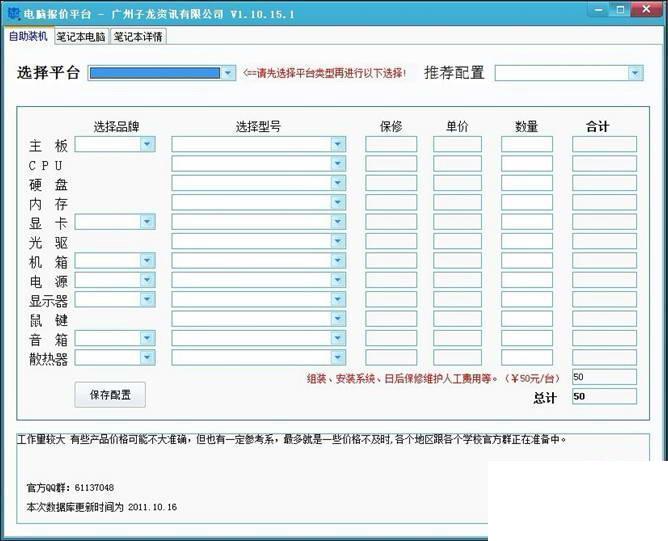The width and height of the screenshot is (668, 541).
Task: Click the app icon in the title bar
Action: (14, 13)
